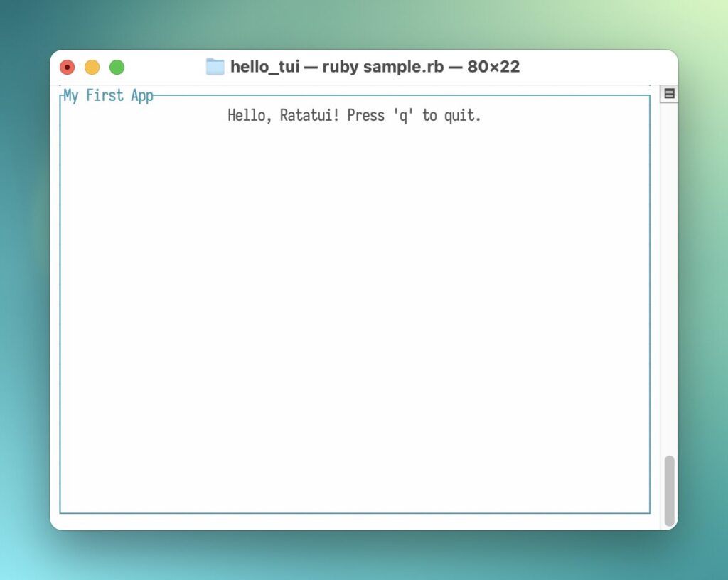Click the 80×22 size text in title
Viewport: 728px width, 580px height.
pos(493,66)
